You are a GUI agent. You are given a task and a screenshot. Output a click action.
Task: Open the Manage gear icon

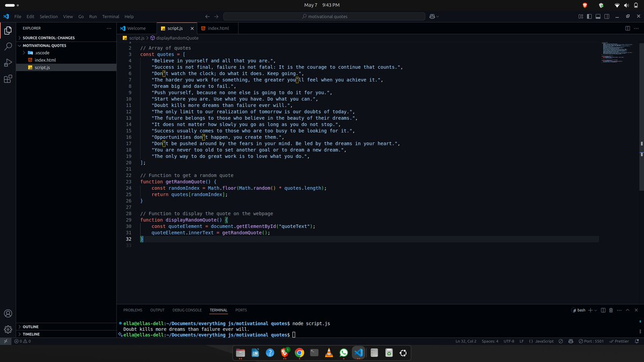[8, 329]
